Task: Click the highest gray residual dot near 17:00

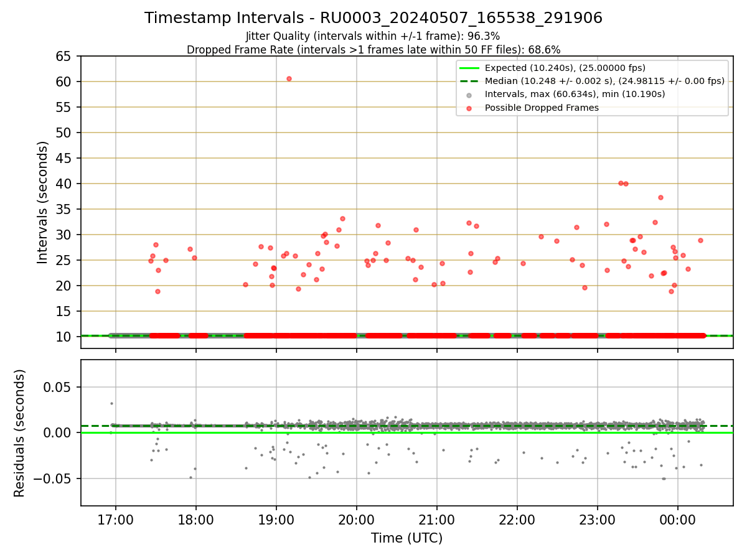Action: pyautogui.click(x=111, y=403)
